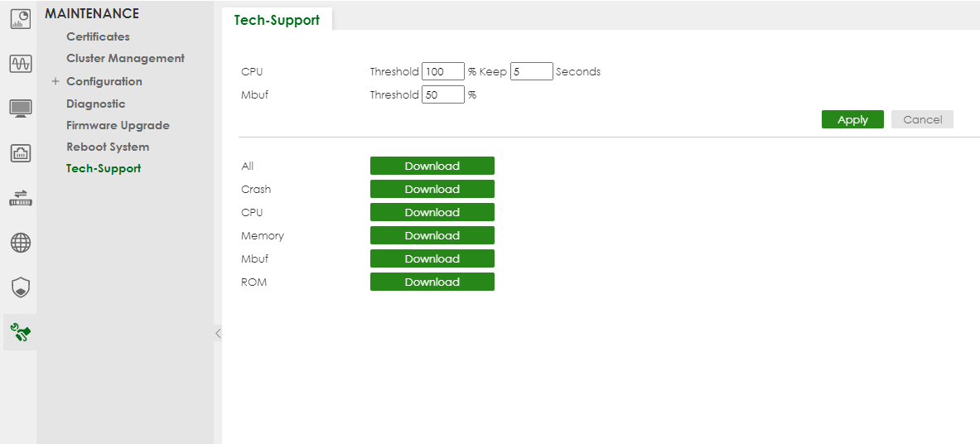Viewport: 980px width, 444px height.
Task: Open the Networking globe sidebar icon
Action: 20,243
